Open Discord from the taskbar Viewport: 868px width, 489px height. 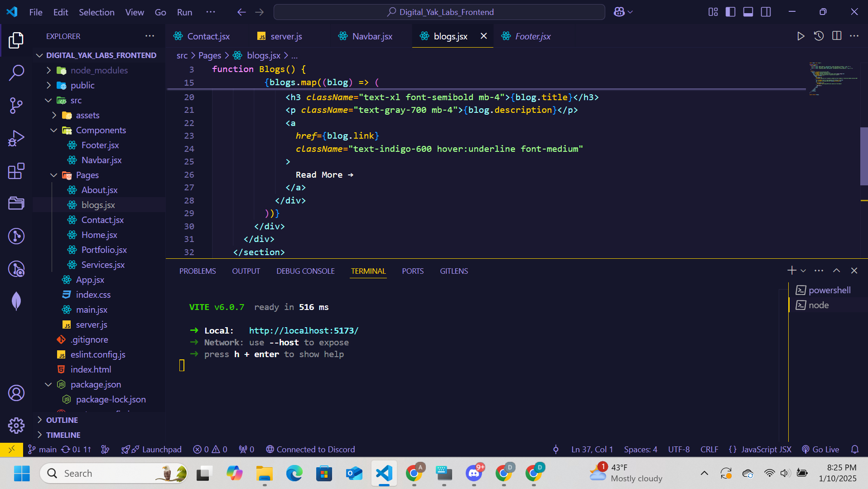[474, 474]
